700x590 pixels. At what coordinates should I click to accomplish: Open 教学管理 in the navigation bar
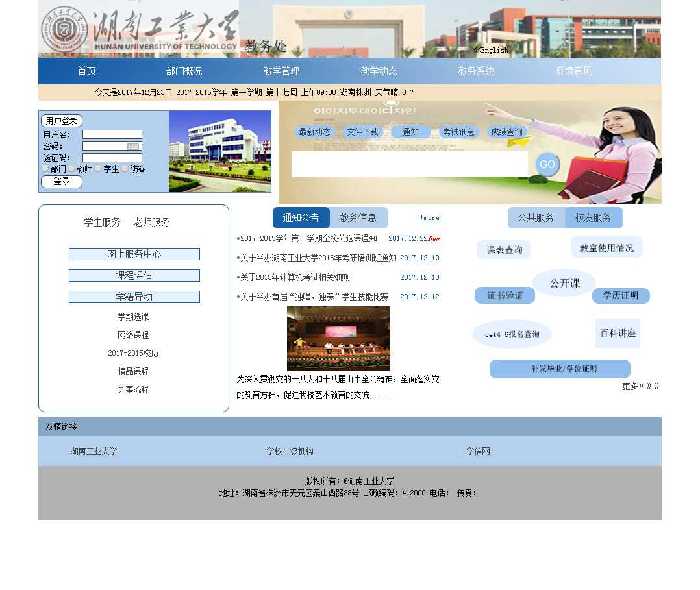click(281, 71)
